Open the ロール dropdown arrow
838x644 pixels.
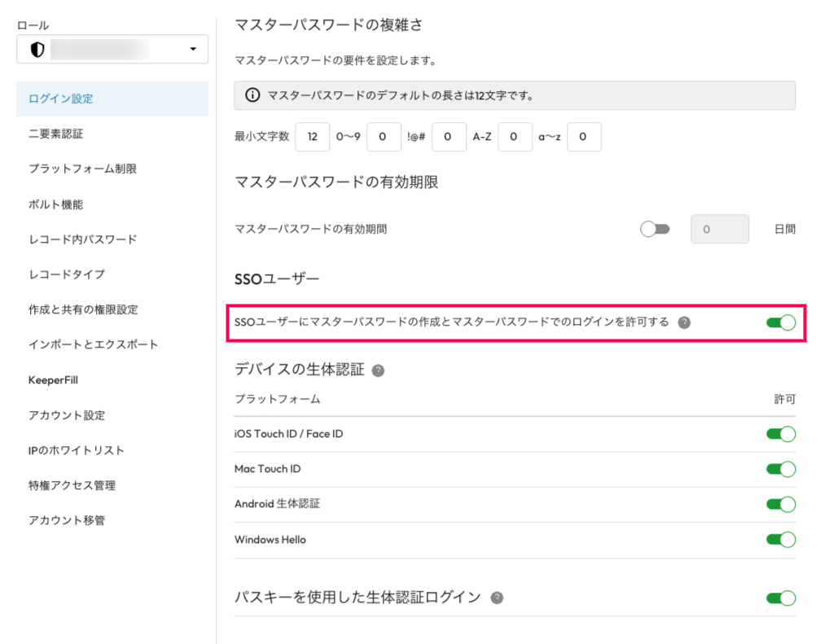click(193, 50)
